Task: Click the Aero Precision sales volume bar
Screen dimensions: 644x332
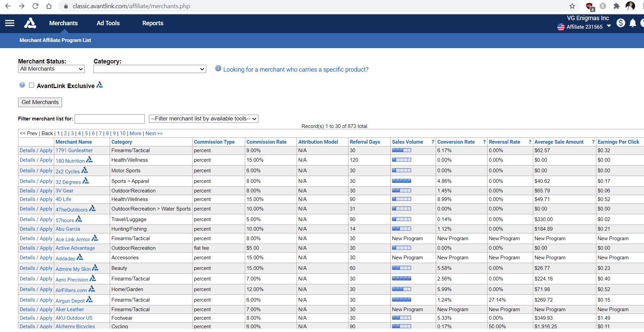Action: point(402,278)
